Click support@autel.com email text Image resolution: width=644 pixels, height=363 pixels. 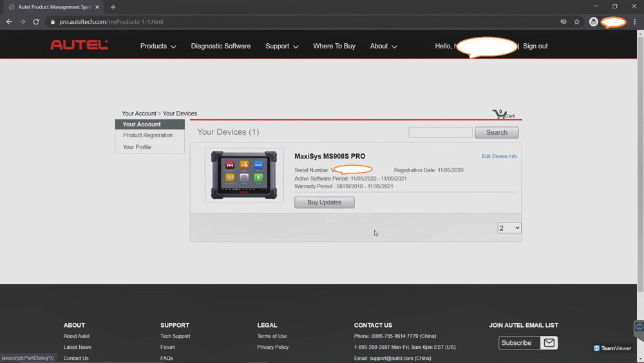391,358
